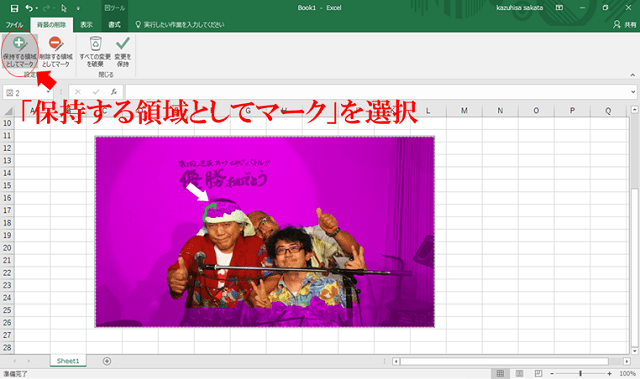
Task: Select row 15 header
Action: (x=7, y=186)
